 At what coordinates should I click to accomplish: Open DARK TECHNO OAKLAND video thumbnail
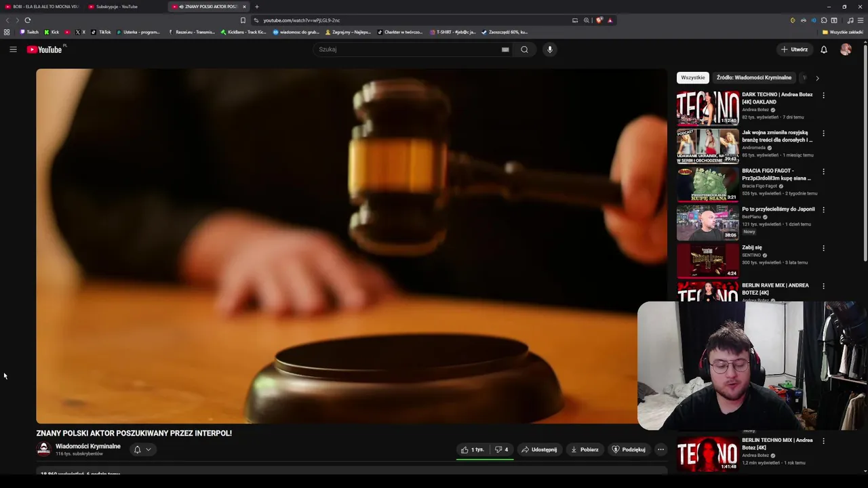pyautogui.click(x=708, y=108)
